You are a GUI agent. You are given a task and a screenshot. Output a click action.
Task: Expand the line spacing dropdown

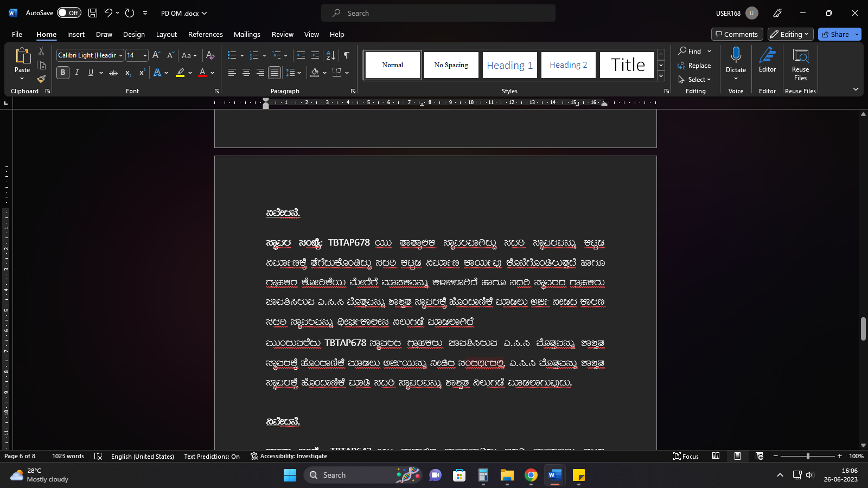[299, 73]
